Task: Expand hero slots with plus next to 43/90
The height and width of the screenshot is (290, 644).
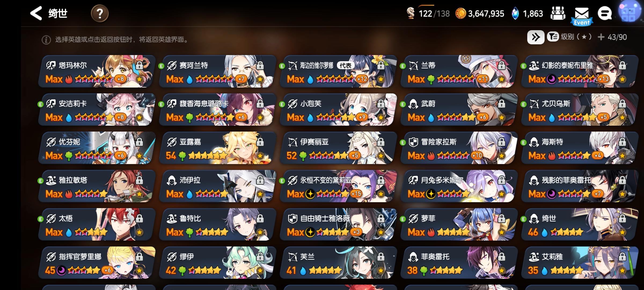Action: [x=601, y=37]
